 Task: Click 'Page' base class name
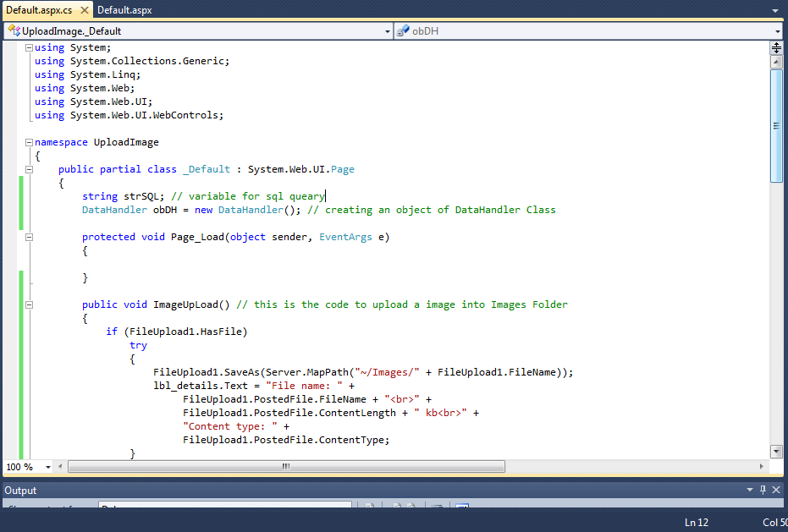click(343, 169)
